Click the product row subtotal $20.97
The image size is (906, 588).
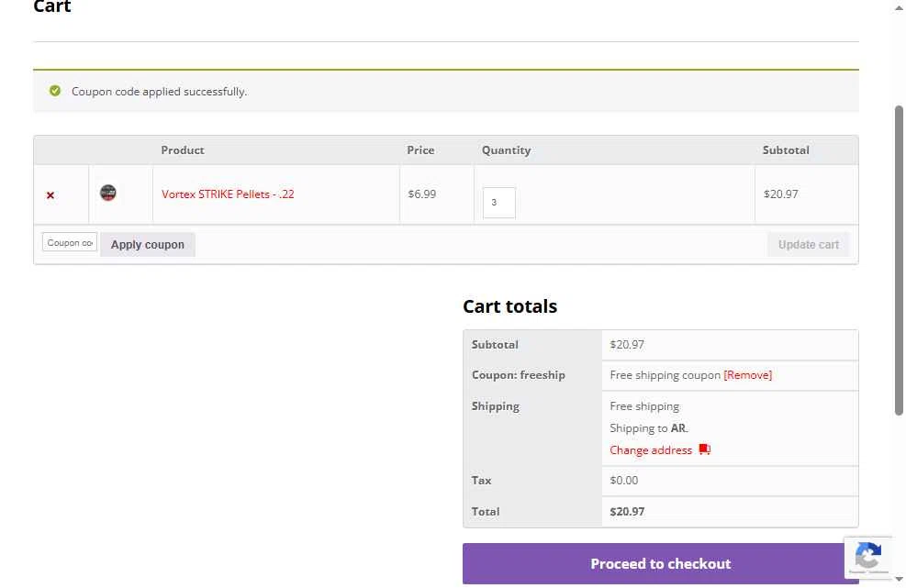pos(780,194)
